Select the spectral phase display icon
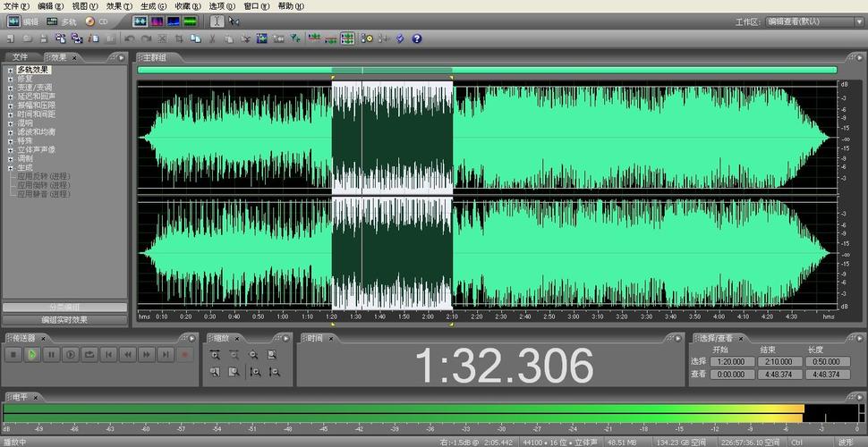 coord(190,21)
